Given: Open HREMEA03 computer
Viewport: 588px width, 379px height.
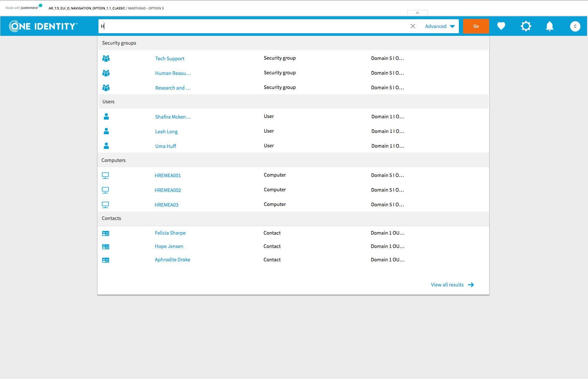Looking at the screenshot, I should click(x=166, y=205).
